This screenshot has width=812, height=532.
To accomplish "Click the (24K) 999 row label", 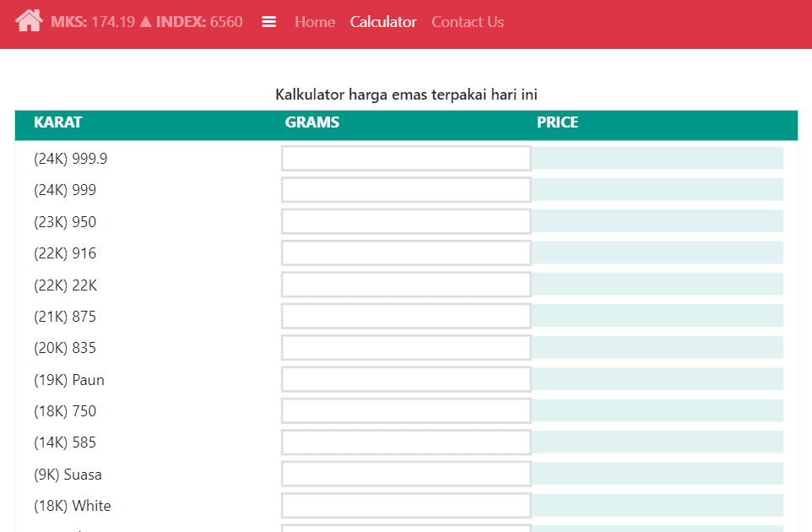I will pos(65,190).
